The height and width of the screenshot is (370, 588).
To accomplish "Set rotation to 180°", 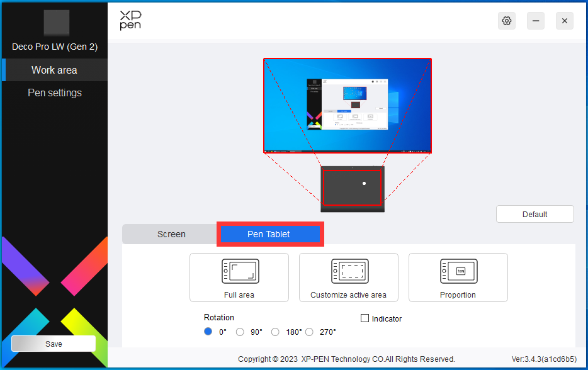I will tap(275, 332).
